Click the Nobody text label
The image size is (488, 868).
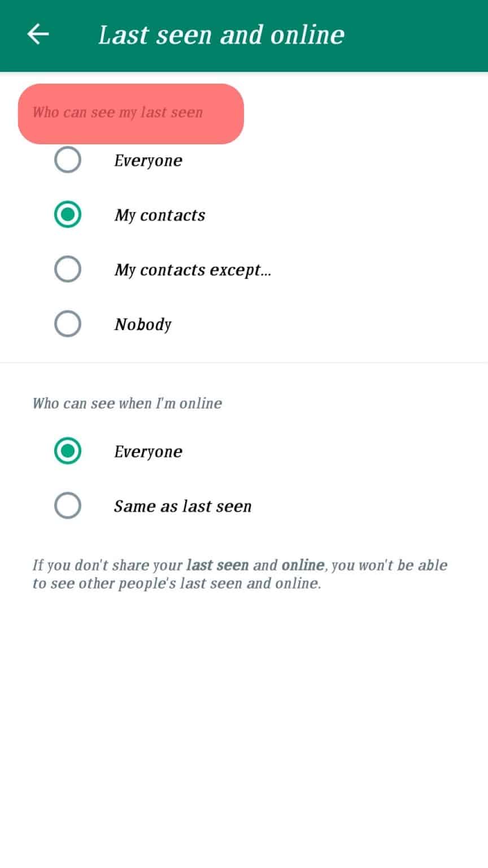(143, 324)
